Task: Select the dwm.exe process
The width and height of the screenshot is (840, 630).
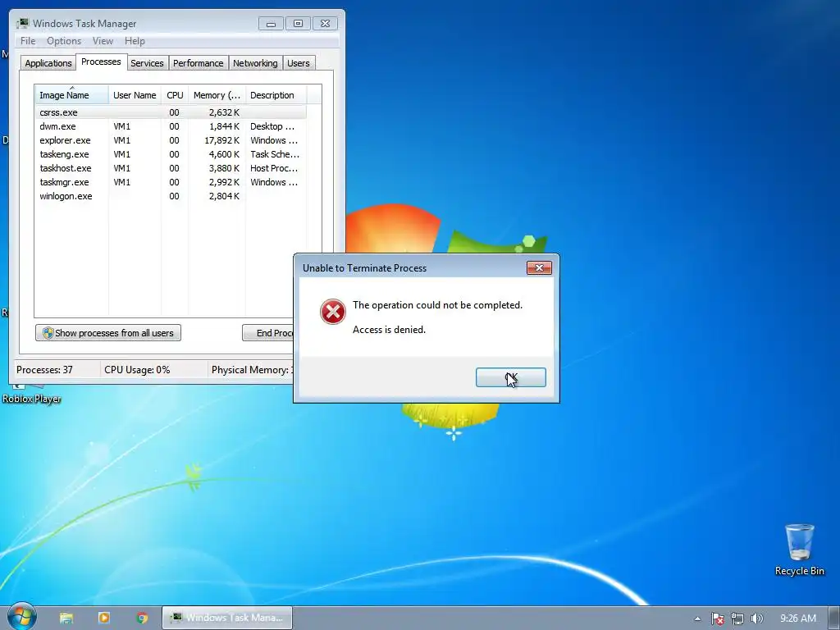Action: tap(171, 126)
